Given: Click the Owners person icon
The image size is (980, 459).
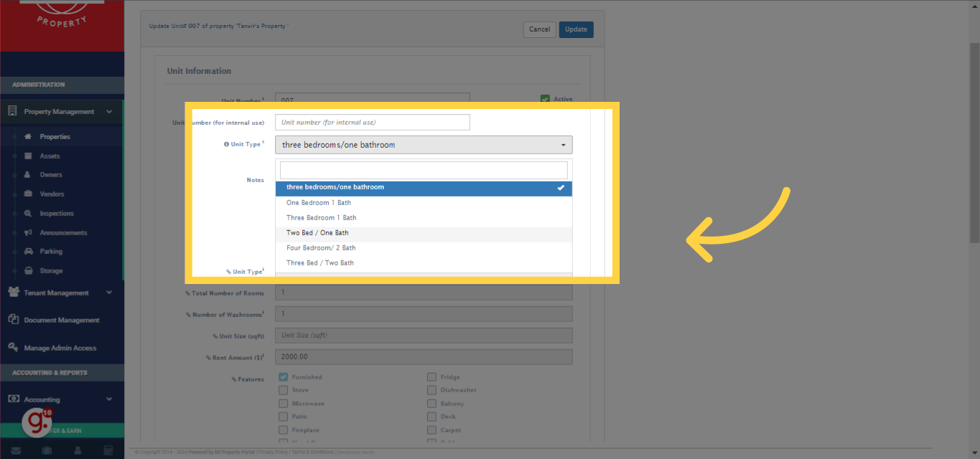Looking at the screenshot, I should [x=28, y=174].
